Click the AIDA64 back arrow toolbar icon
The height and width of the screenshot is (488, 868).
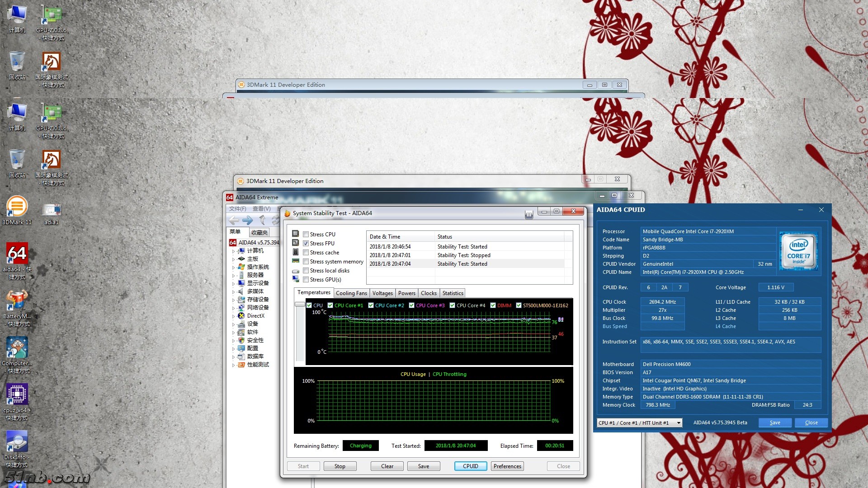coord(234,221)
